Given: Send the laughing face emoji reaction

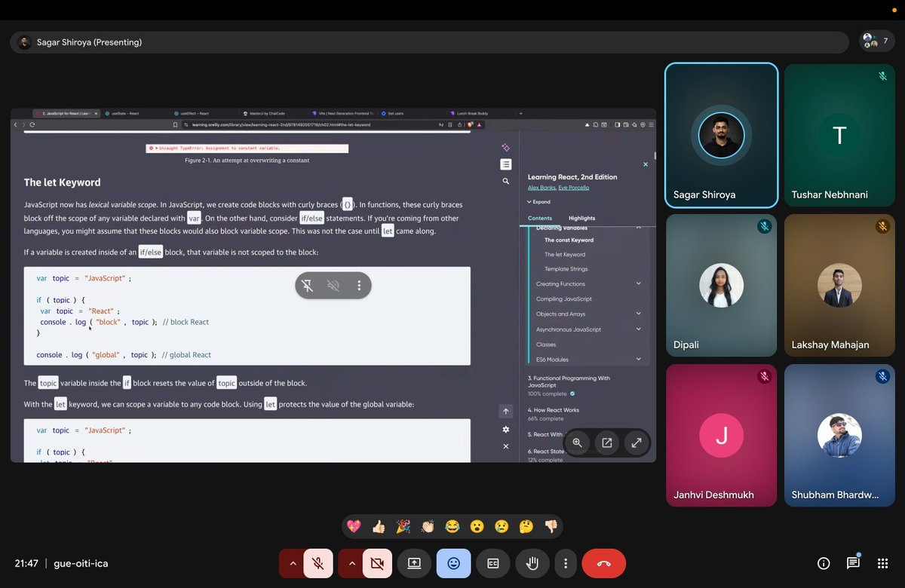Looking at the screenshot, I should coord(452,526).
